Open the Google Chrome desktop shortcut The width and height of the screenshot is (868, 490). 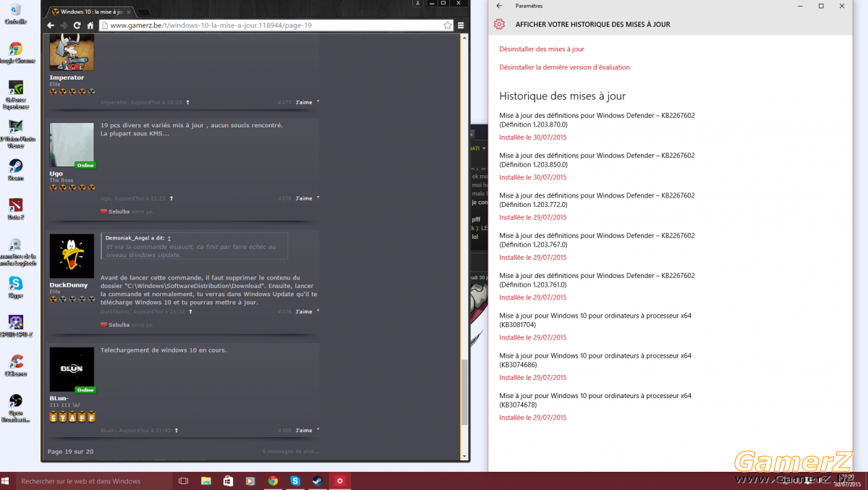pos(15,53)
